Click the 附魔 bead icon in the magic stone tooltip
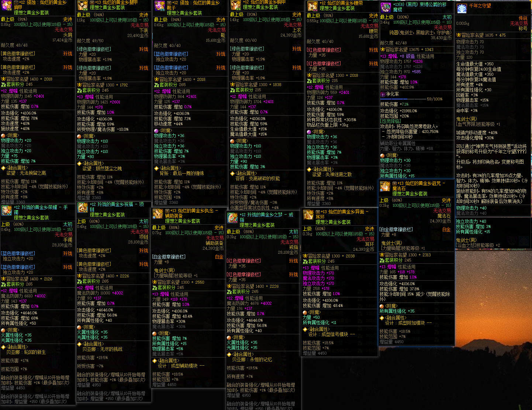The width and height of the screenshot is (532, 410). point(382,306)
